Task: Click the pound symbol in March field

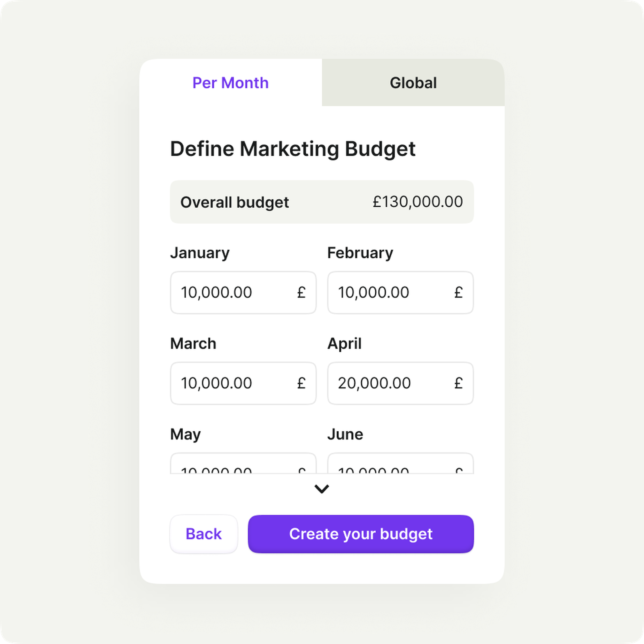Action: point(301,383)
